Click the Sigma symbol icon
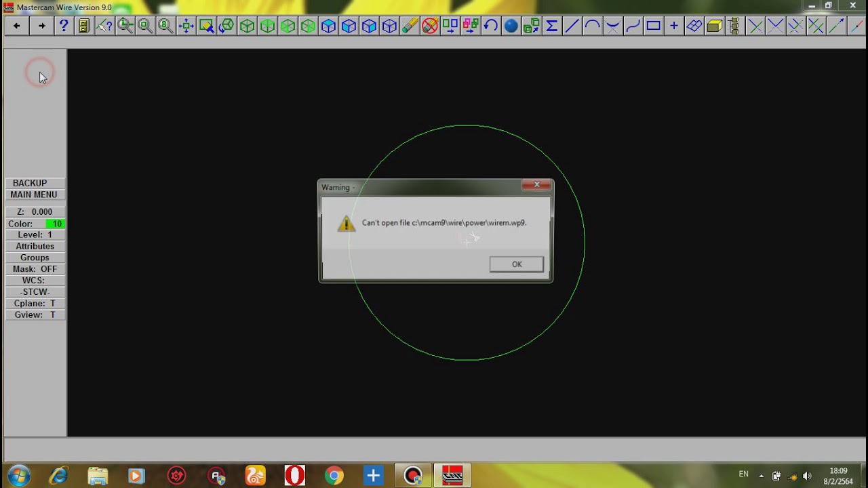The width and height of the screenshot is (868, 488). pyautogui.click(x=552, y=26)
